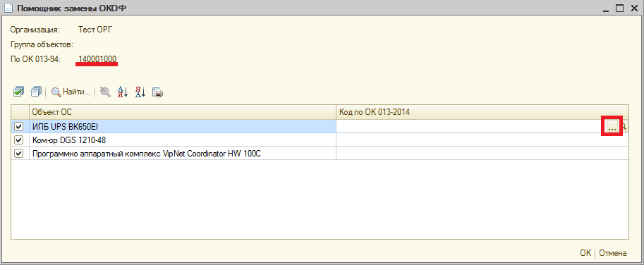
Task: Sort the list ascending А-Я
Action: click(x=123, y=92)
